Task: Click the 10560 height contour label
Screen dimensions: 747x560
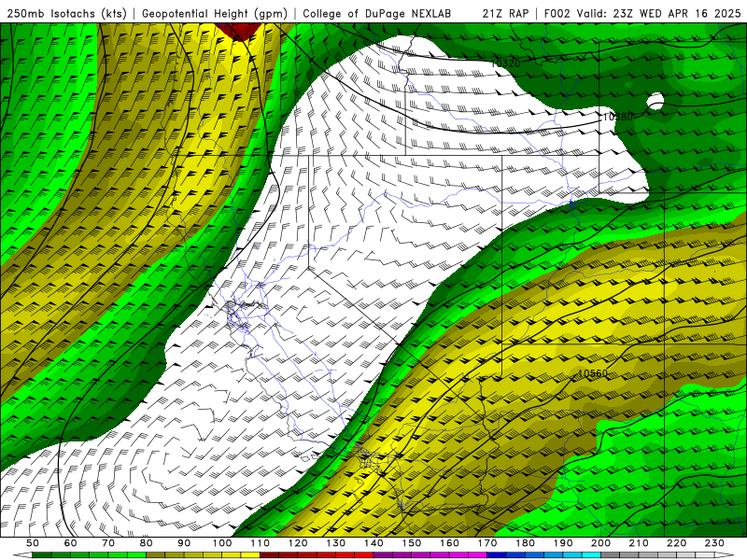Action: [593, 373]
